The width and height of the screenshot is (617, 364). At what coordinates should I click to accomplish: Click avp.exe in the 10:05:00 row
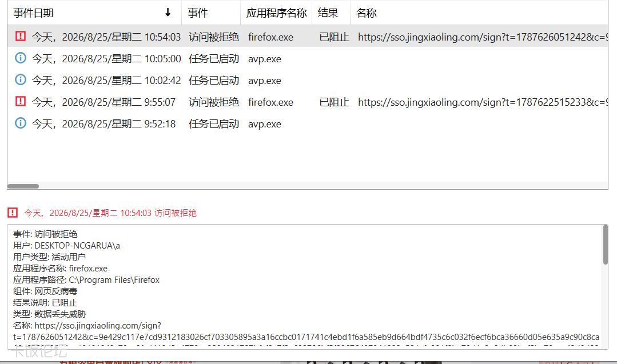(264, 59)
